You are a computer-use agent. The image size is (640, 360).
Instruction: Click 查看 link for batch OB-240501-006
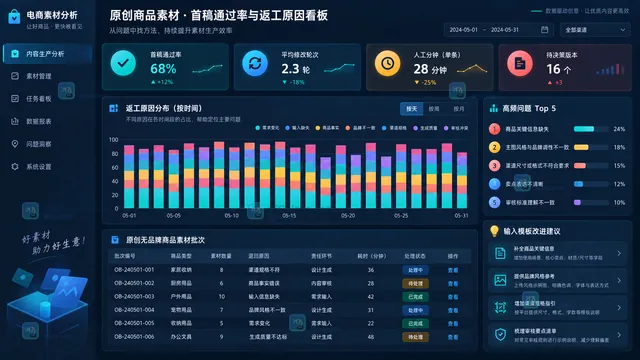tap(453, 338)
